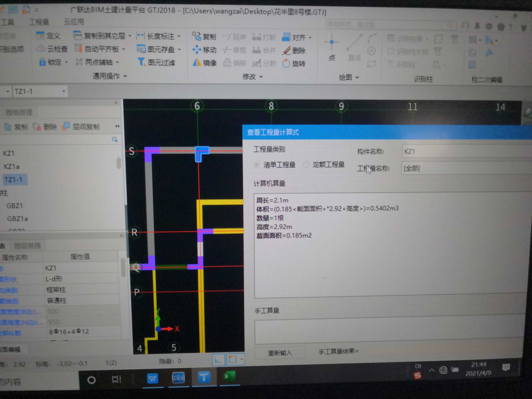
Task: Open the Excel taskbar icon
Action: pos(229,376)
